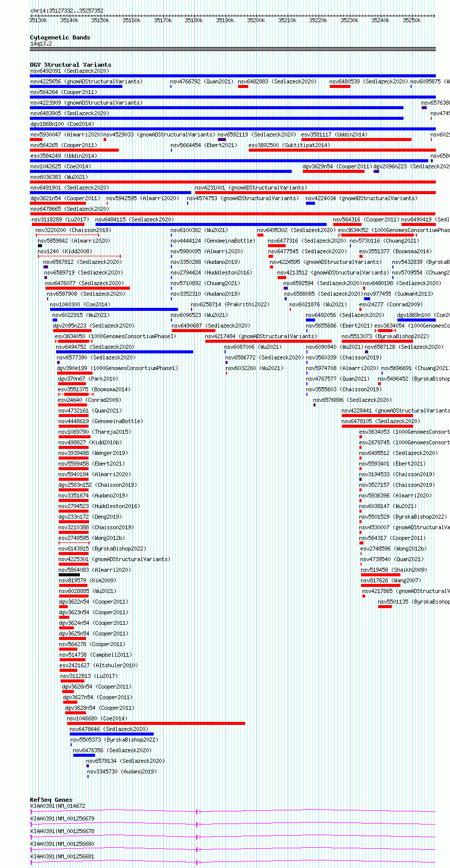Click the dgv233n172 (Deng2019) label
The height and width of the screenshot is (868, 450).
90,517
